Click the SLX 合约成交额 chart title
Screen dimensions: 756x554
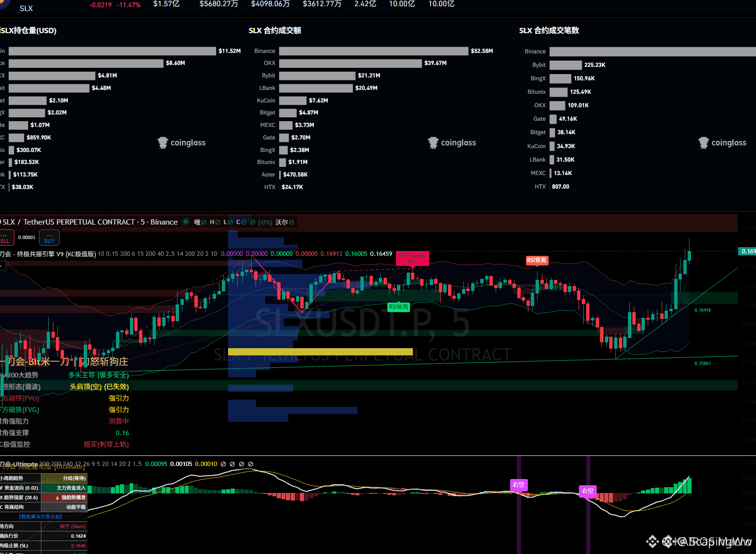(275, 31)
